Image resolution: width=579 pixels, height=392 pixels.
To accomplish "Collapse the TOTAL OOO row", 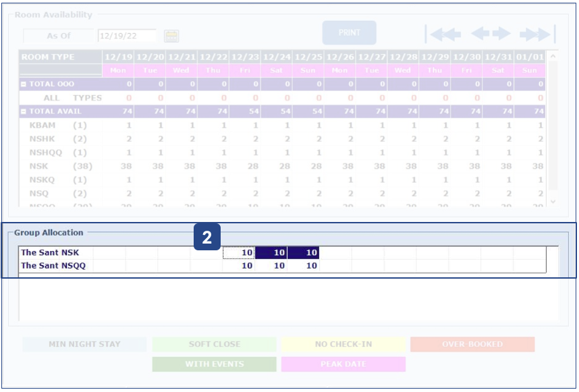I will click(x=24, y=84).
